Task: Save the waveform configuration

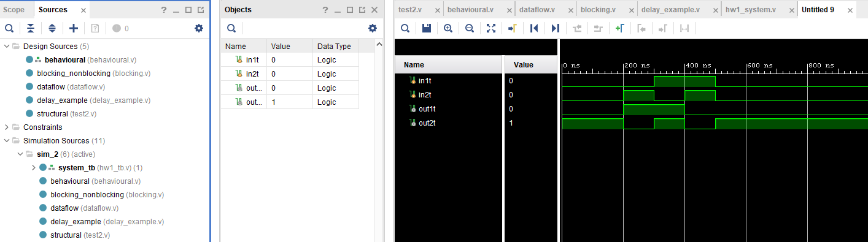Action: pyautogui.click(x=427, y=28)
